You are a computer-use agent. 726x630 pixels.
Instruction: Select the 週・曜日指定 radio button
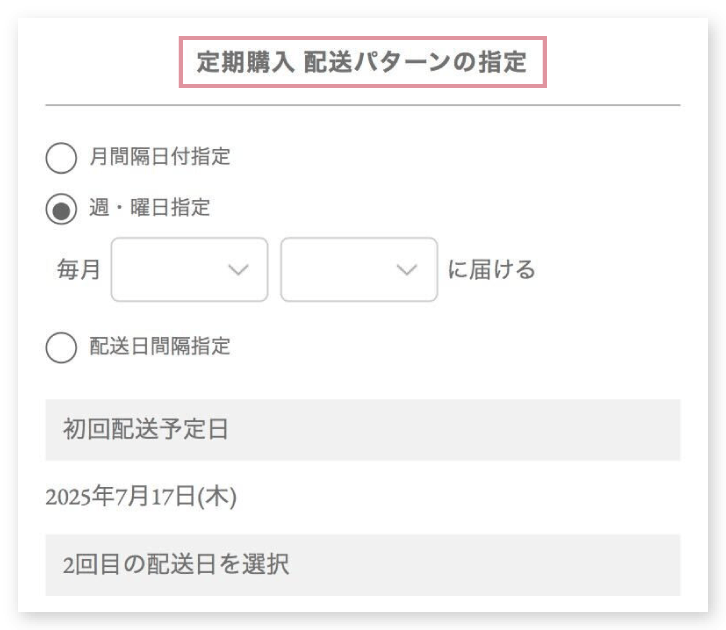point(61,209)
